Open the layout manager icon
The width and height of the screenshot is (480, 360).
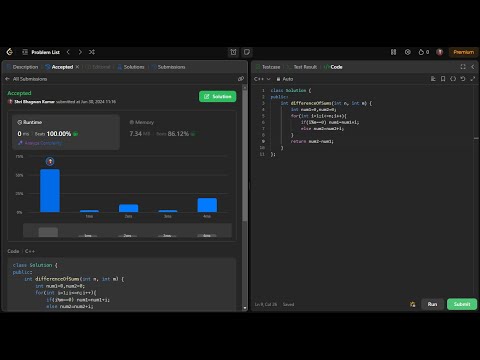tap(394, 52)
